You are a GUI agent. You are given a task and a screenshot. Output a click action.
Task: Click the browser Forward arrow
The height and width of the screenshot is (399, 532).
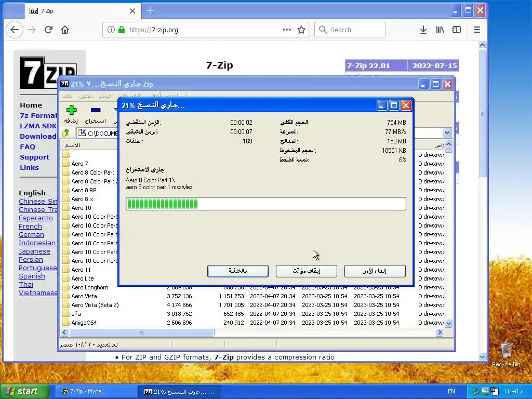click(32, 30)
